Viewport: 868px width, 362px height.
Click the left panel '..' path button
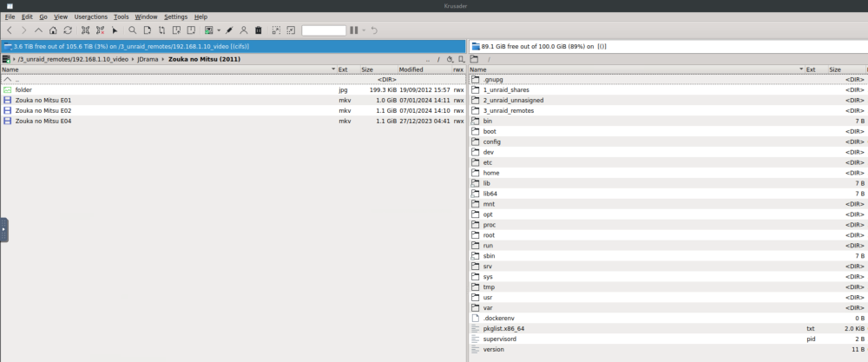(428, 59)
